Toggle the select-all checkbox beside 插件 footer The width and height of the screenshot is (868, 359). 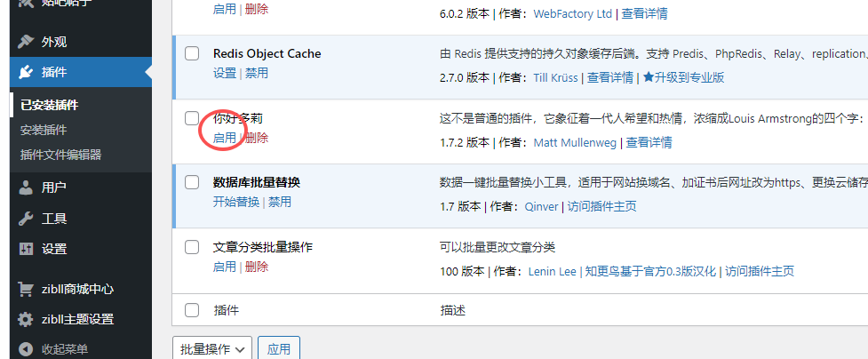192,310
